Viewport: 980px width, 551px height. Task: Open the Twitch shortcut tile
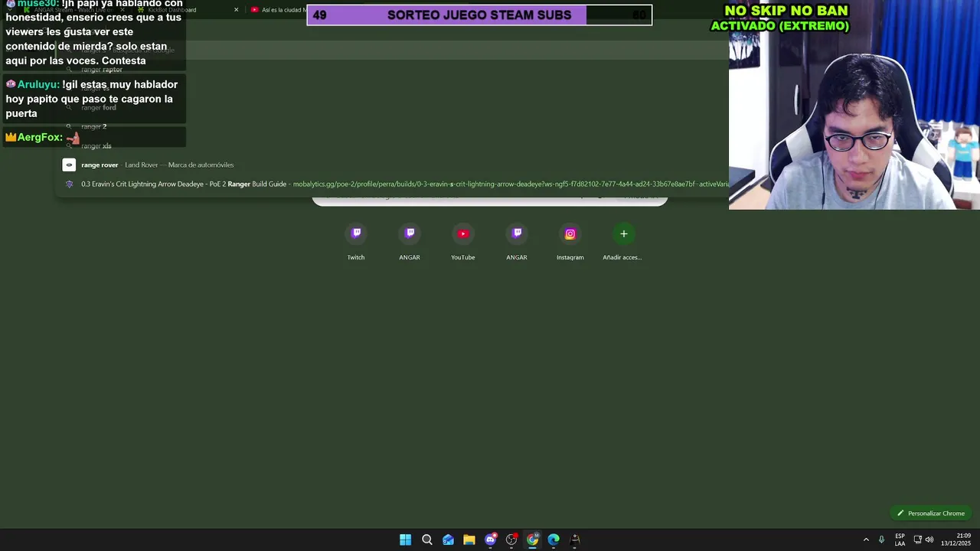[x=356, y=242]
